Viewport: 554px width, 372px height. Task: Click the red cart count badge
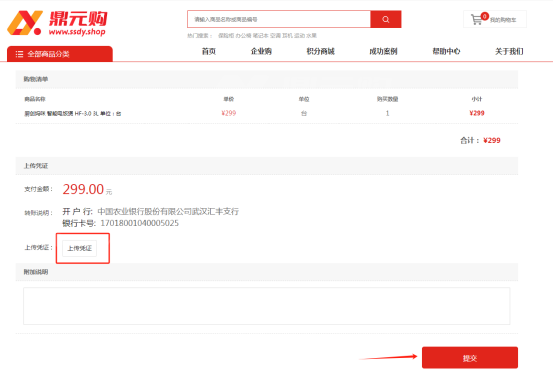click(485, 16)
